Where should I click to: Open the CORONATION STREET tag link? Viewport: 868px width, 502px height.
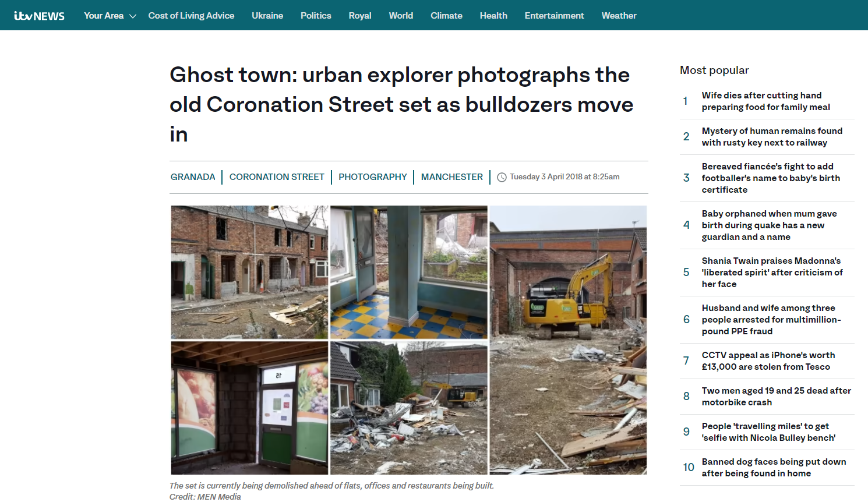277,177
